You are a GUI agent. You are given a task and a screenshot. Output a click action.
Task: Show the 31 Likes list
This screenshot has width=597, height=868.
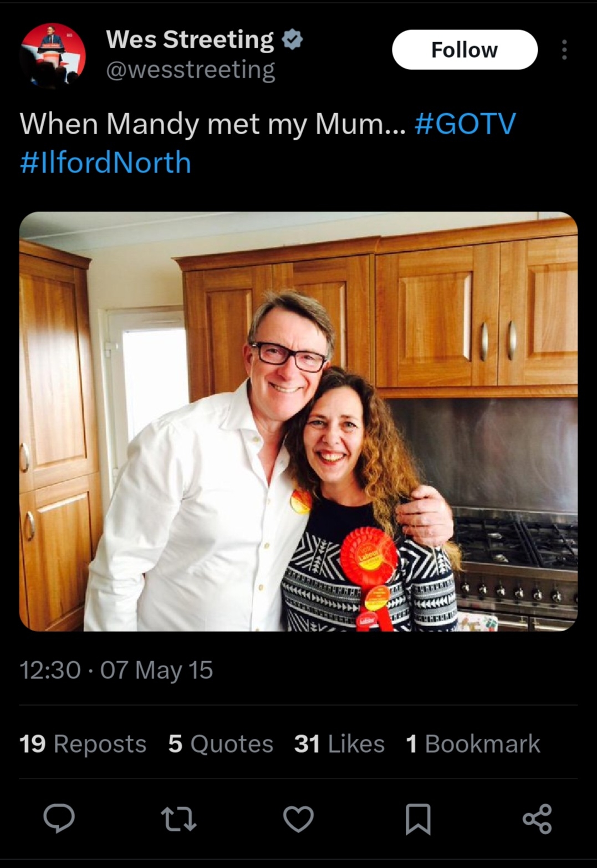tap(339, 744)
